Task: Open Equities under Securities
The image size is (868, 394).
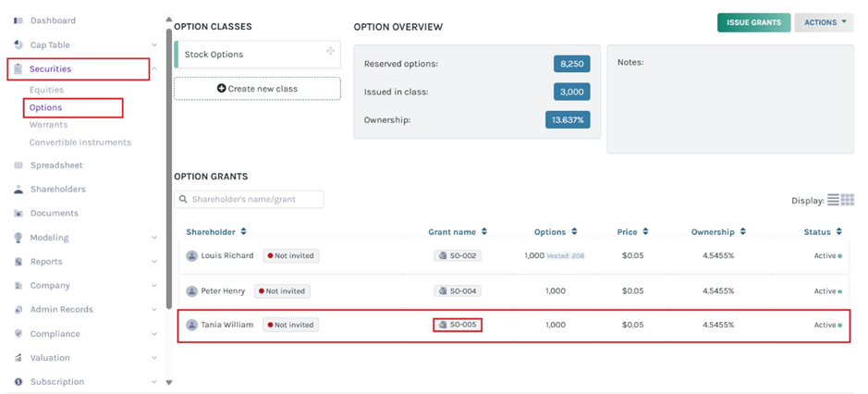Action: [46, 90]
